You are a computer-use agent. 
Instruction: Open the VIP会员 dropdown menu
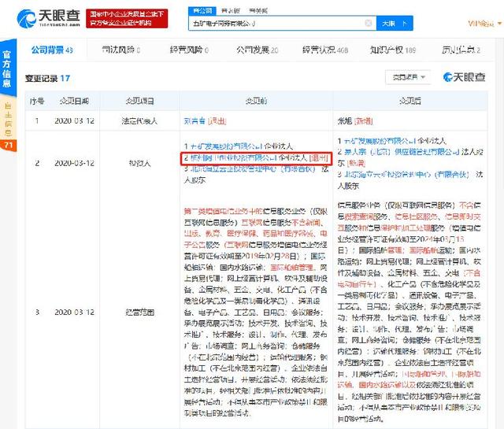[x=484, y=23]
